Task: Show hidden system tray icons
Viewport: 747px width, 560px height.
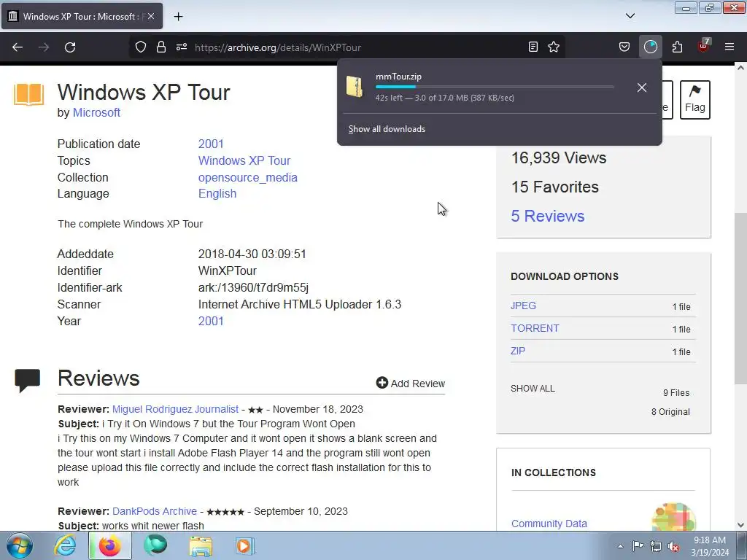Action: [620, 546]
